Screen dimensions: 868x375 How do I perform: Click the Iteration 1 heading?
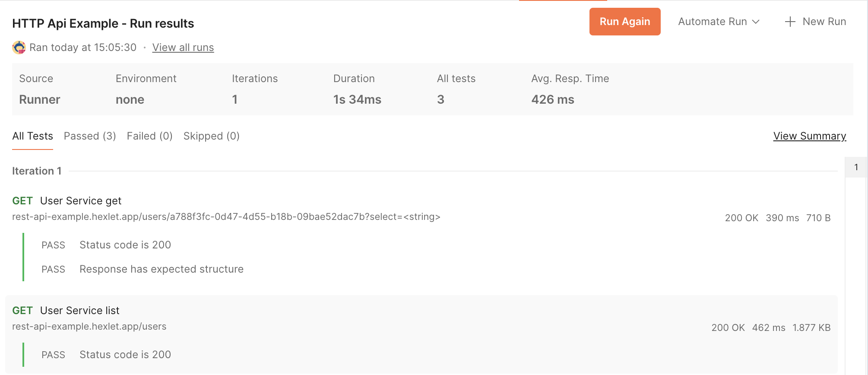[37, 171]
